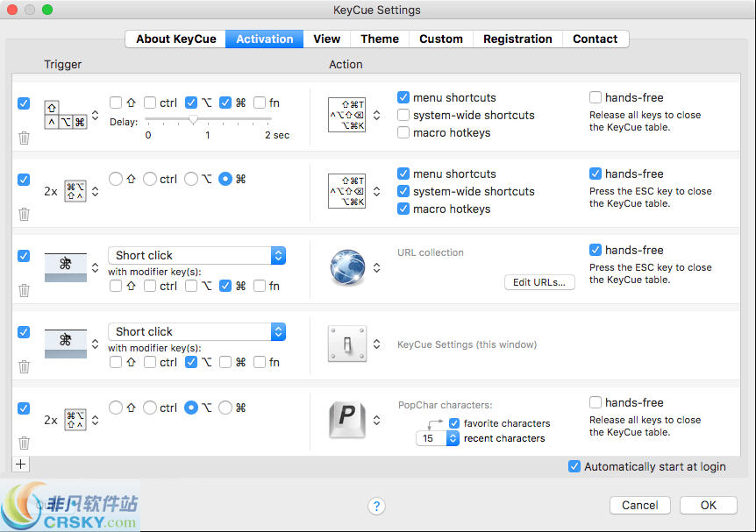This screenshot has width=756, height=532.
Task: Open help with the question mark button
Action: pos(376,506)
